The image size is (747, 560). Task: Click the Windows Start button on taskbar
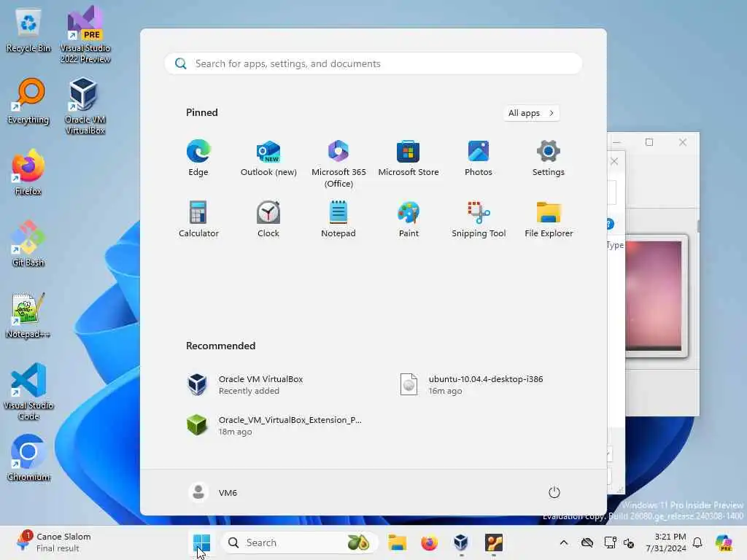[201, 542]
